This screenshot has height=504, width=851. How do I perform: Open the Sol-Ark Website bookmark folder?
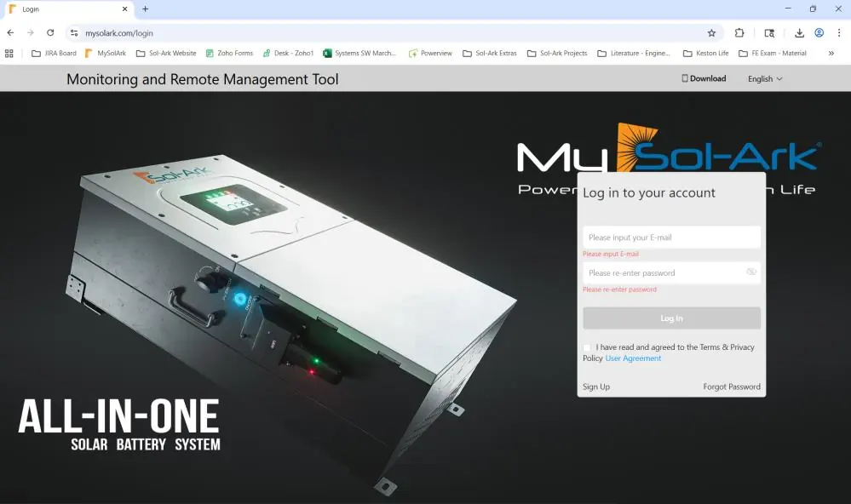(166, 53)
